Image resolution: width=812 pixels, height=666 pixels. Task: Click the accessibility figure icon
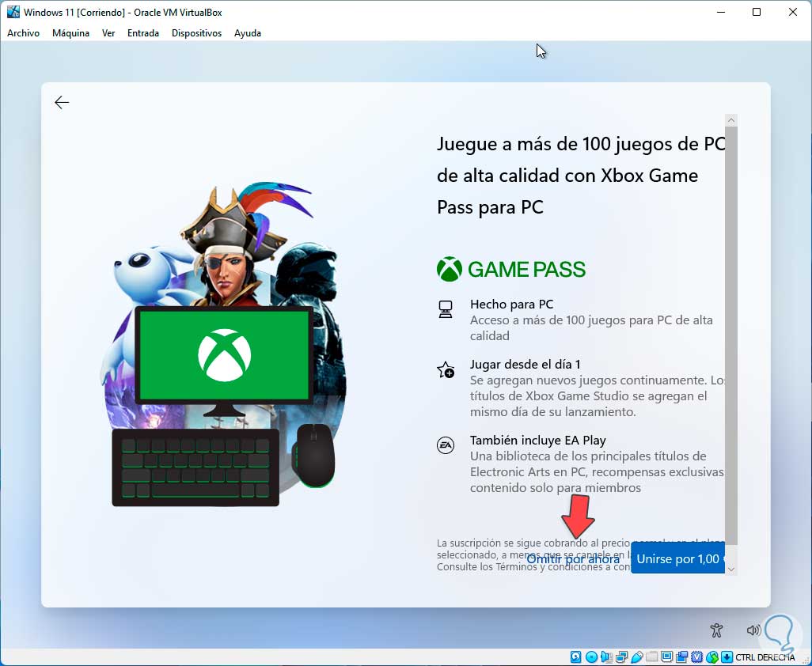tap(716, 630)
